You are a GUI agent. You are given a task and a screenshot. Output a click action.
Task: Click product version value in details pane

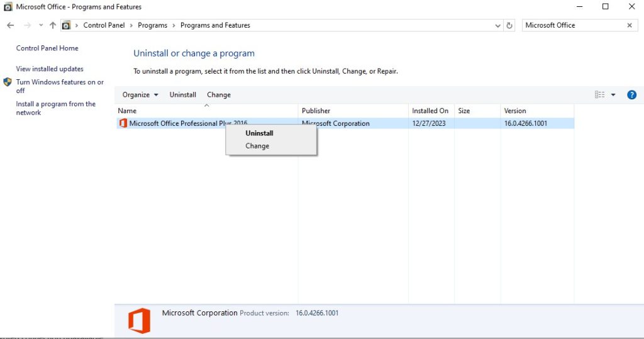317,313
